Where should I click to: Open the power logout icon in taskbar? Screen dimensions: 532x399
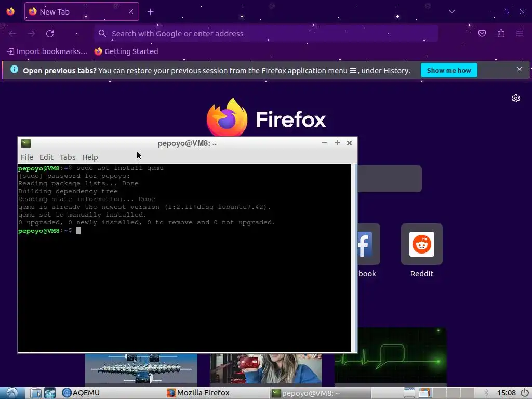(525, 393)
